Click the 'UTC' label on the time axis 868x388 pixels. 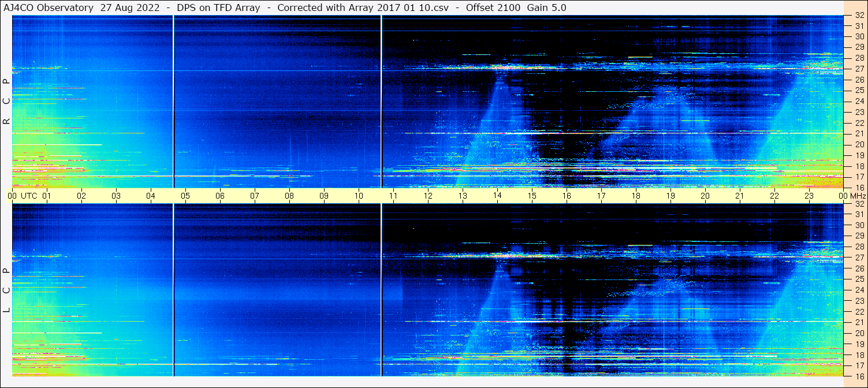(x=29, y=196)
